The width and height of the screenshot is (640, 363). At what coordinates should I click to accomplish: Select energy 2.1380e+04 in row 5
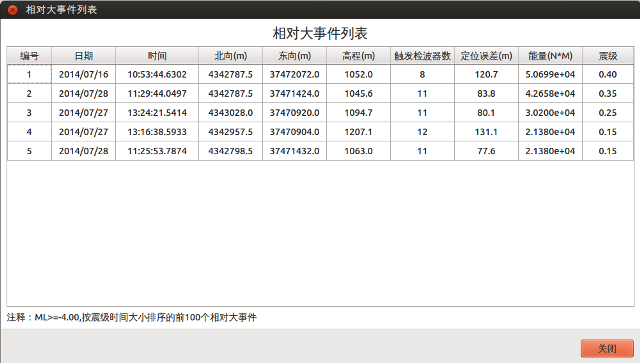[x=550, y=151]
